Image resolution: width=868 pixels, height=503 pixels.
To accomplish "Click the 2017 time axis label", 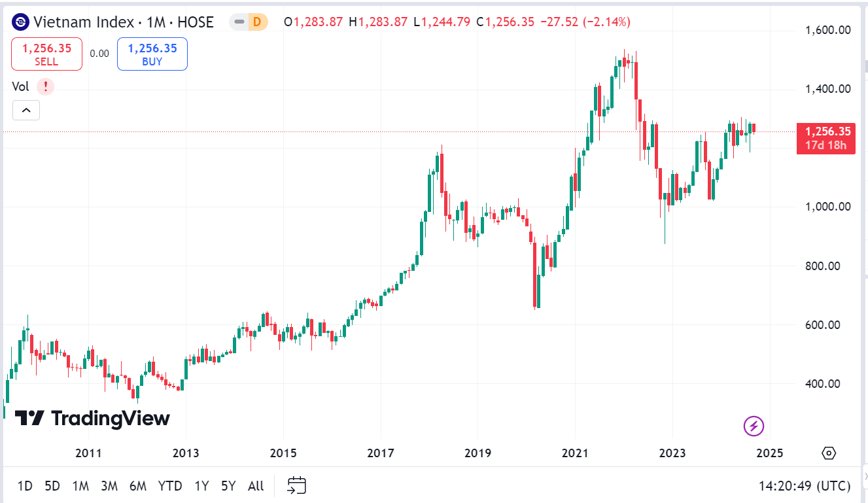I will pyautogui.click(x=380, y=453).
